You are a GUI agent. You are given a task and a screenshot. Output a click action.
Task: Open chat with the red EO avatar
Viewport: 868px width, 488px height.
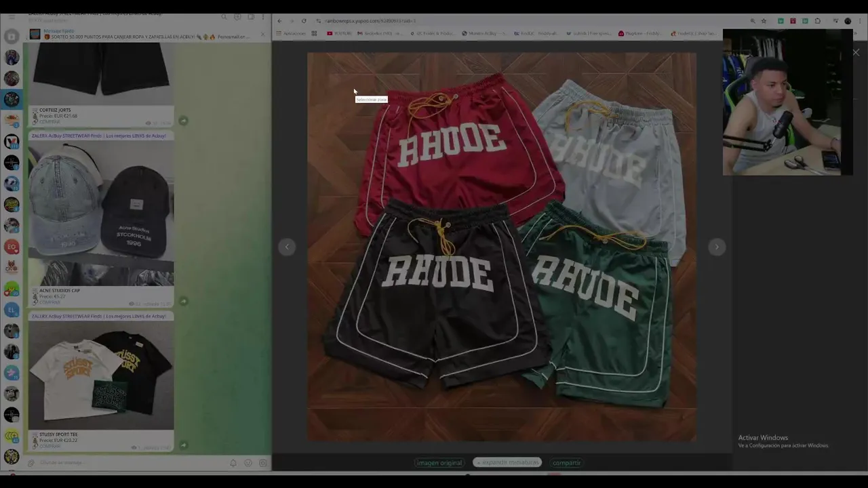[x=11, y=247]
